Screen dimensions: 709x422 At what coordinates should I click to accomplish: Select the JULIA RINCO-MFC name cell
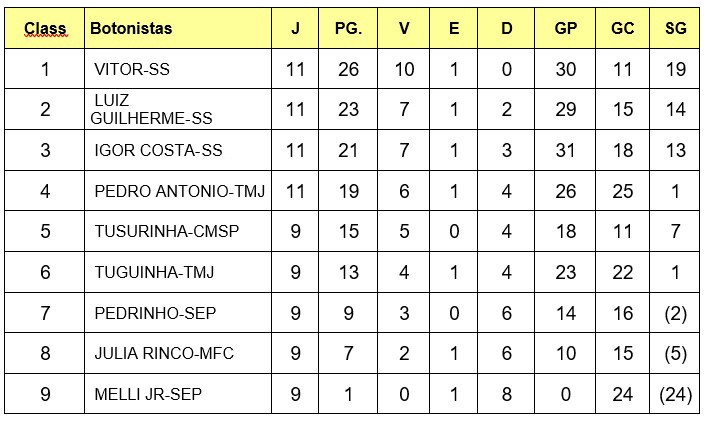[x=162, y=354]
